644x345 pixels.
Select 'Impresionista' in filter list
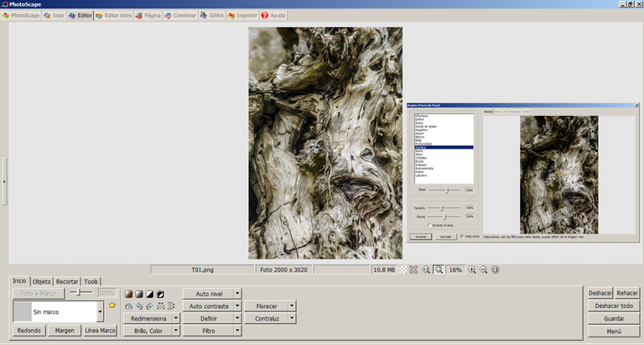(x=424, y=168)
